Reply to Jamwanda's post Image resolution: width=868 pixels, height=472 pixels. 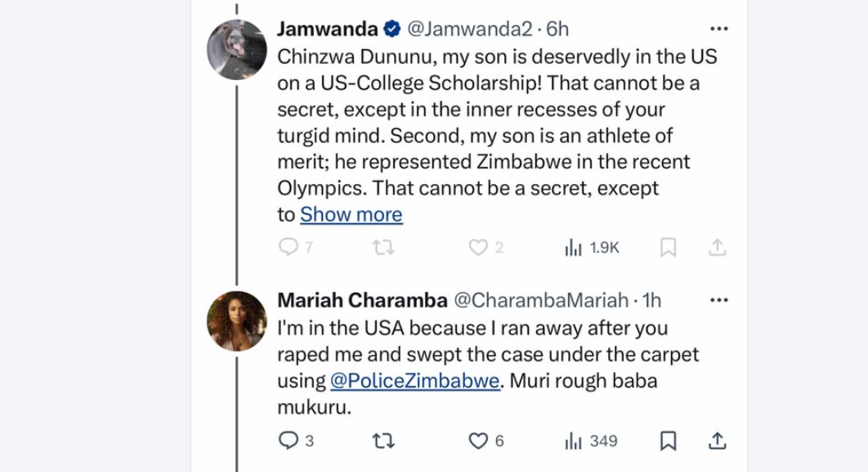click(x=289, y=247)
